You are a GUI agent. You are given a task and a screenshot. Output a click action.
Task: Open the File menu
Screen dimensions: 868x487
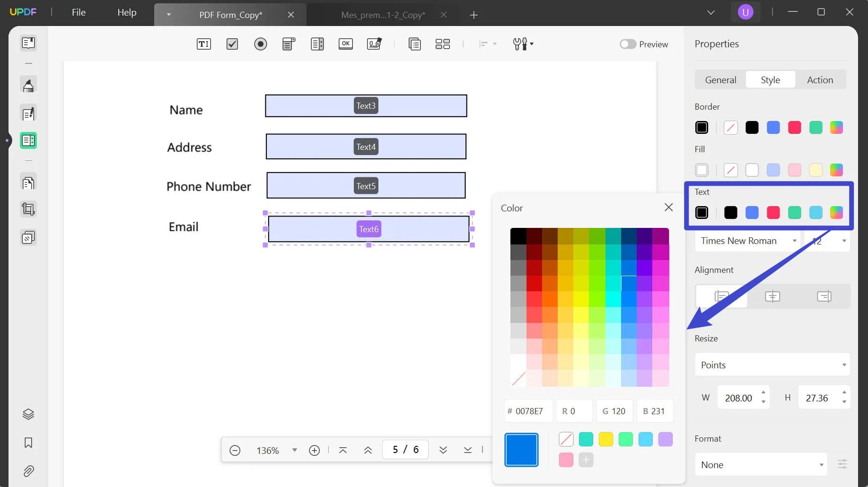coord(79,13)
